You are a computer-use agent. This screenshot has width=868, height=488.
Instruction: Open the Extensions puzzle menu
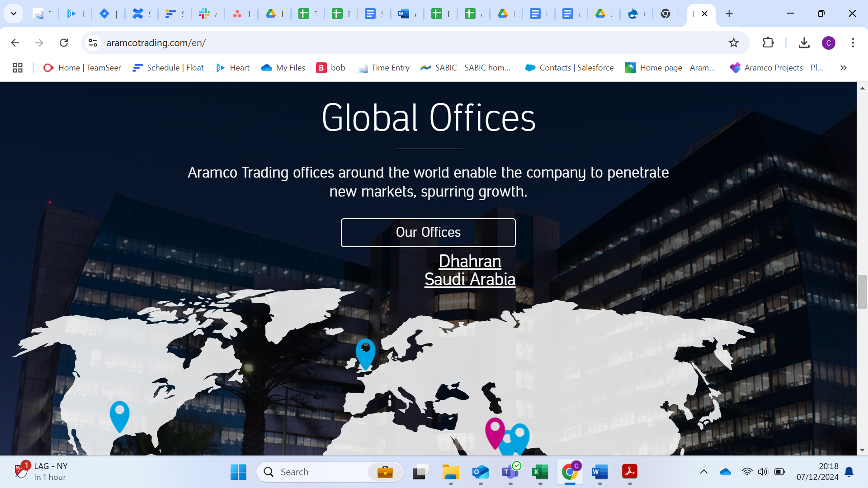pos(768,42)
